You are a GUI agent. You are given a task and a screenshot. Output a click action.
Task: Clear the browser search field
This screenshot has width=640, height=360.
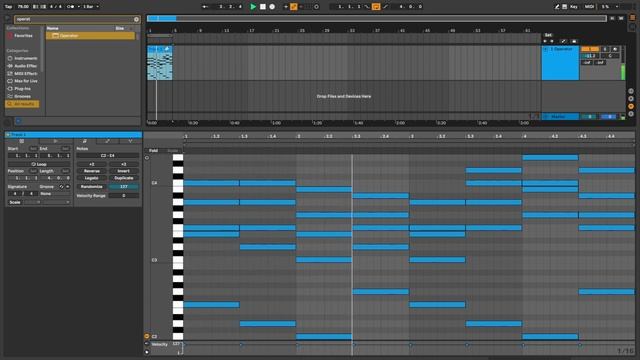[x=136, y=19]
